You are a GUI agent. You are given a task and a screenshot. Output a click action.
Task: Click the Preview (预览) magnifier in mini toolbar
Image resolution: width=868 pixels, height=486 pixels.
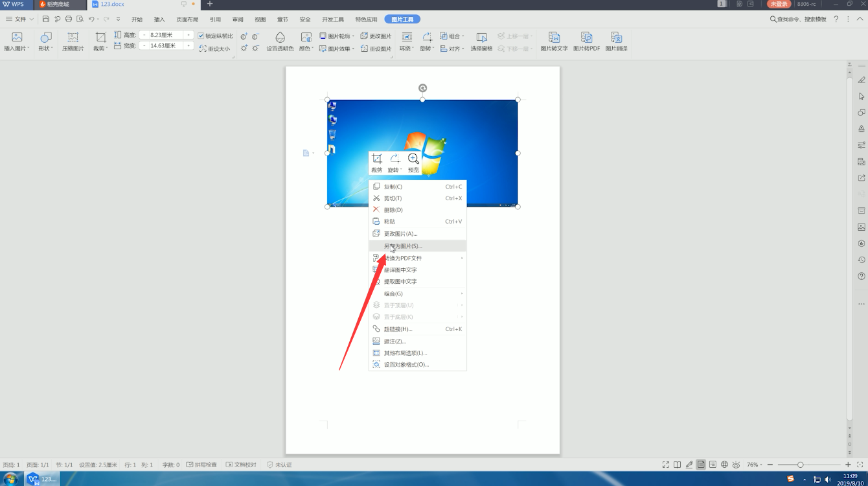[x=413, y=163]
